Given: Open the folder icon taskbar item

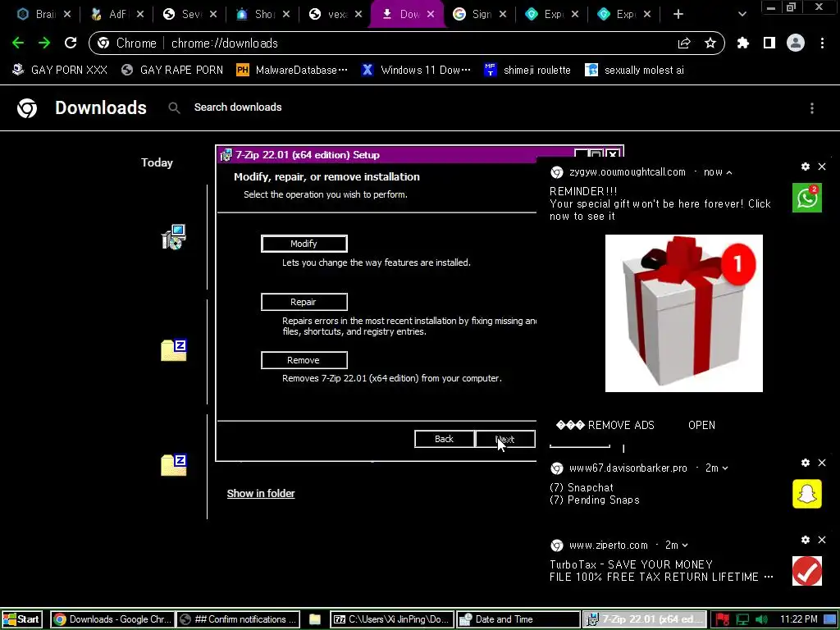Looking at the screenshot, I should [315, 619].
